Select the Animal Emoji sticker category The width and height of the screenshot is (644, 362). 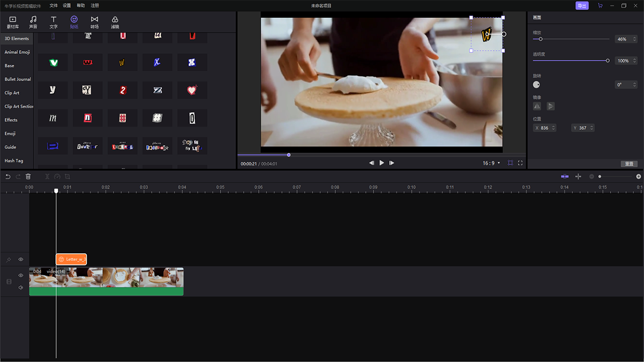17,52
